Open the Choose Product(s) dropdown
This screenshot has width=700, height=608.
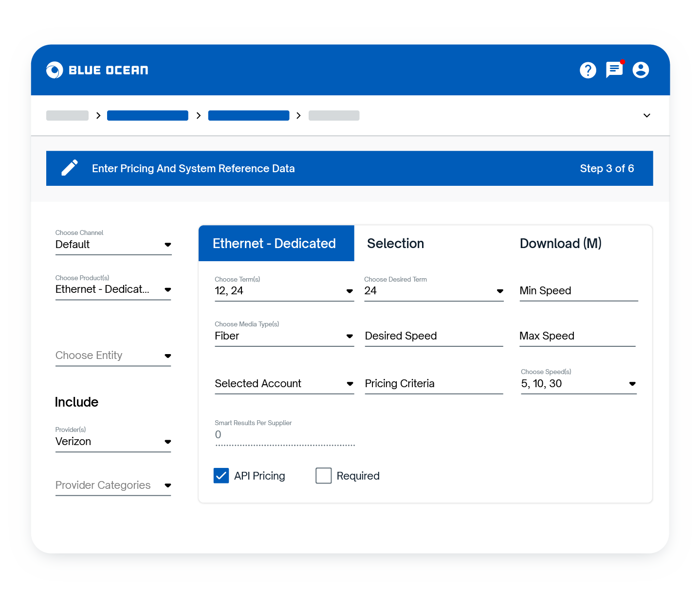(x=113, y=289)
